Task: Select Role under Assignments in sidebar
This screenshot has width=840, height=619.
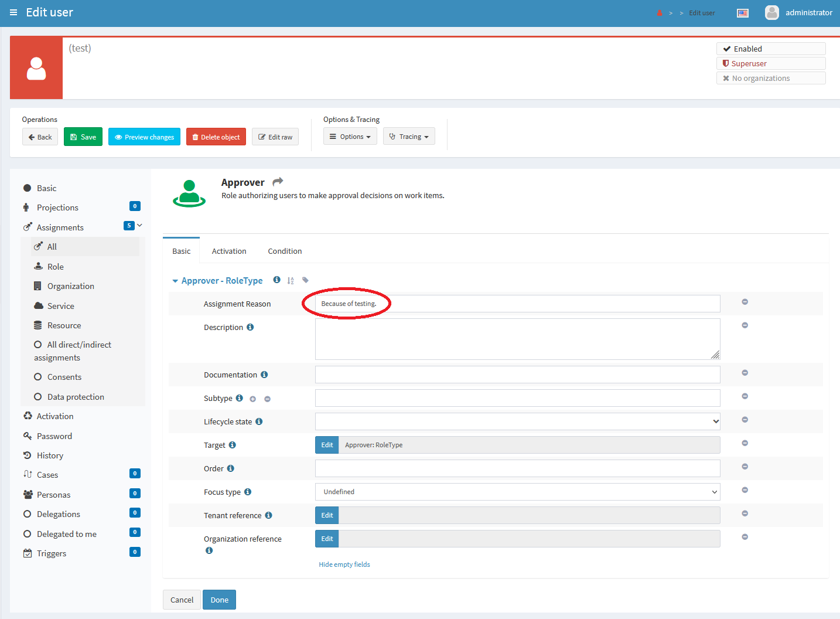Action: click(56, 267)
